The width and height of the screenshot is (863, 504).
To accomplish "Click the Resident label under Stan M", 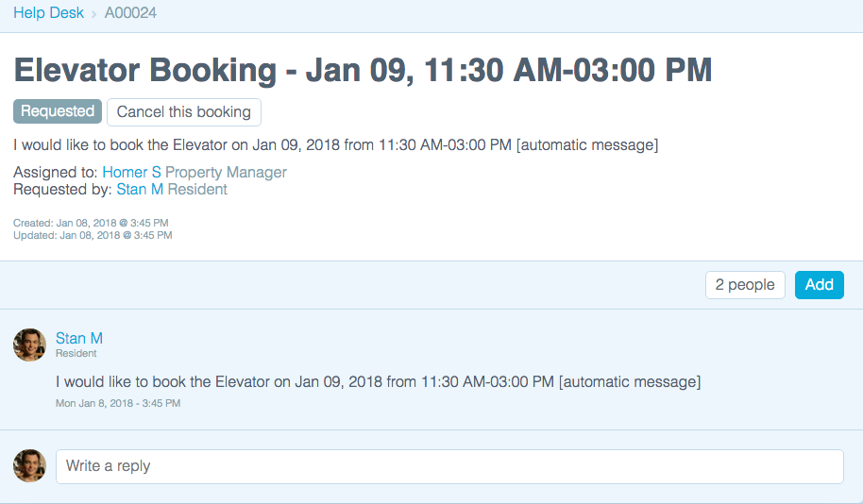I will (x=76, y=353).
